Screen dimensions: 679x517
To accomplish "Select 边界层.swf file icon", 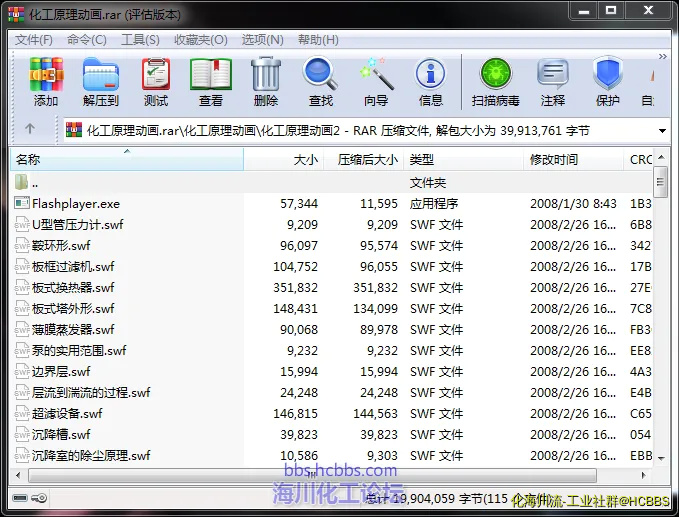I will (x=22, y=372).
